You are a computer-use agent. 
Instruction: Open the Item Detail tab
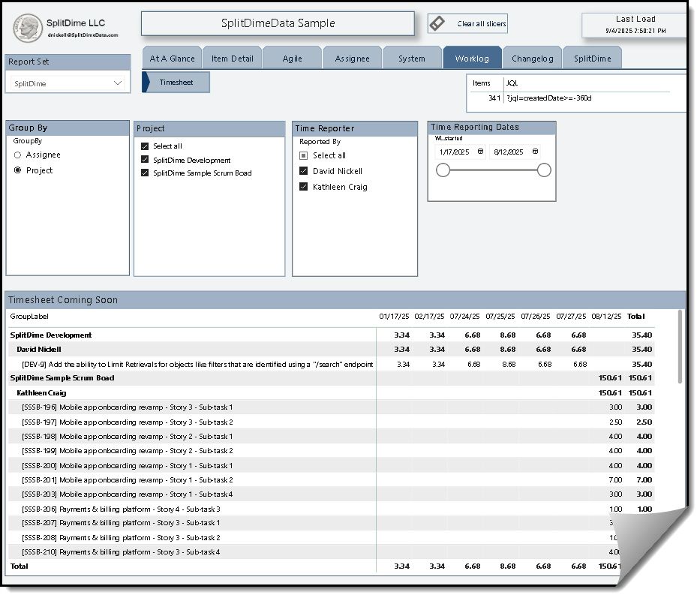[232, 59]
